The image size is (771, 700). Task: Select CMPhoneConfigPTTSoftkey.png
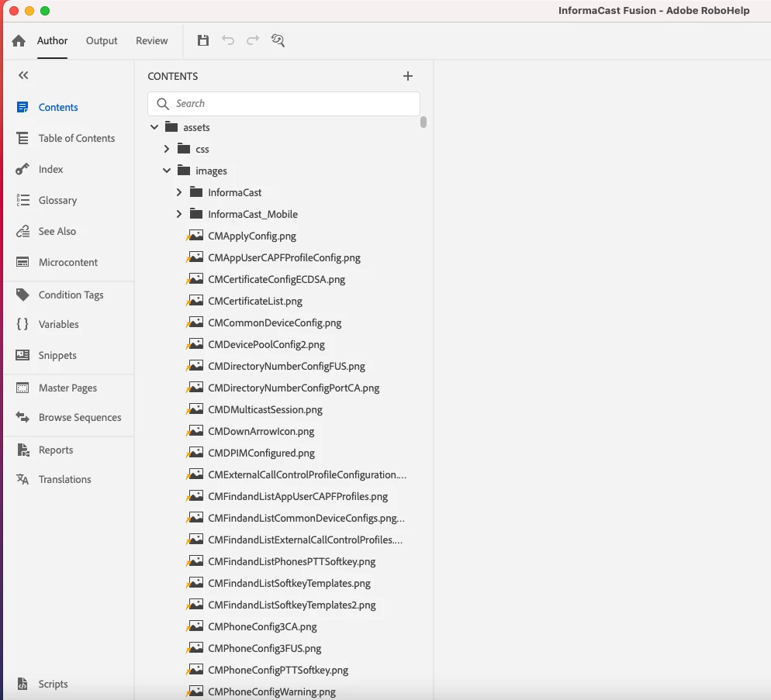278,670
